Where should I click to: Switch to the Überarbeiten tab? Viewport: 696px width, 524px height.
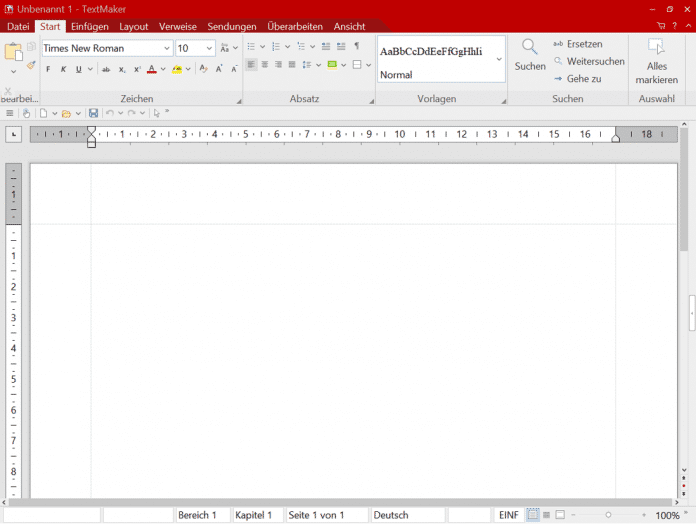tap(294, 26)
